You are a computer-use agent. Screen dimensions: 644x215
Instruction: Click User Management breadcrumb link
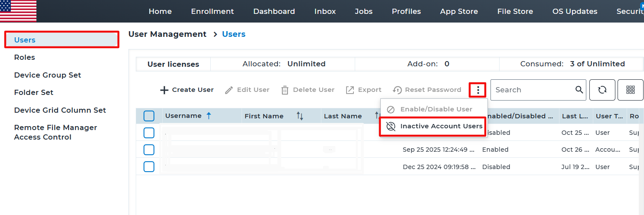(x=167, y=34)
